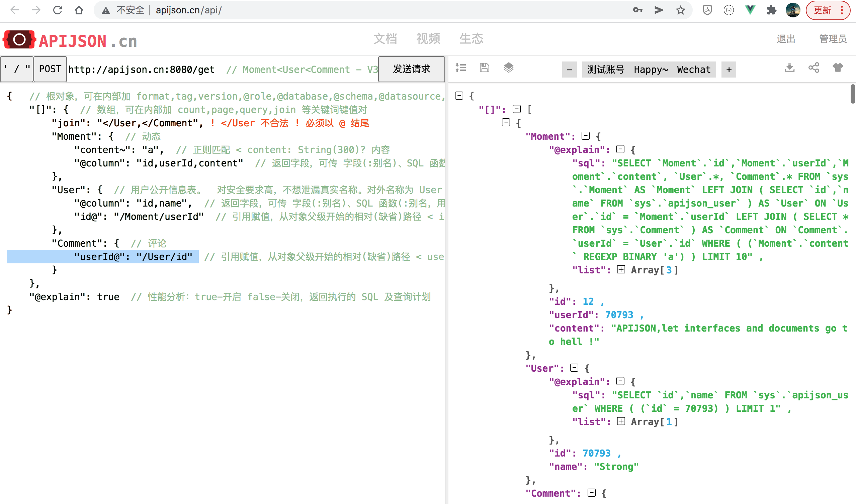Expand the User list Array[1]
Screen dimensions: 856x504
(621, 421)
